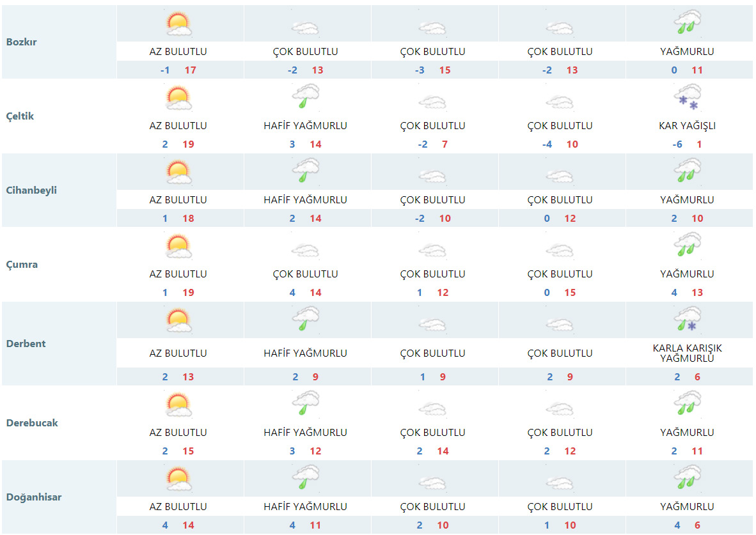Image resolution: width=756 pixels, height=535 pixels.
Task: Select Doğanhisar's partly cloudy sun icon
Action: pyautogui.click(x=178, y=479)
